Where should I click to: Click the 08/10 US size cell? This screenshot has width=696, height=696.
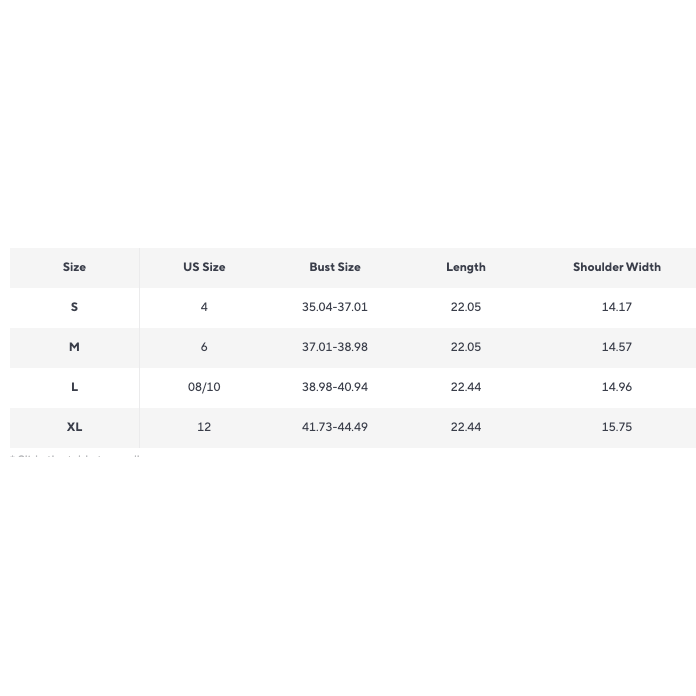click(204, 387)
